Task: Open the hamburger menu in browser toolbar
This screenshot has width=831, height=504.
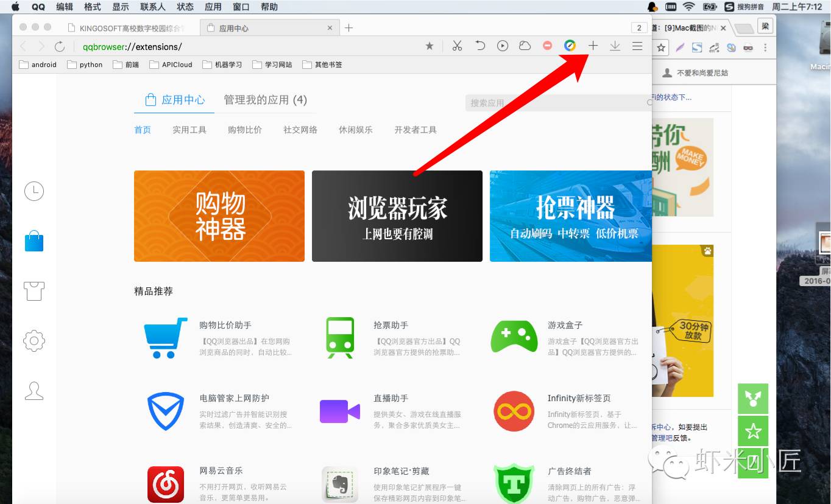Action: (637, 46)
